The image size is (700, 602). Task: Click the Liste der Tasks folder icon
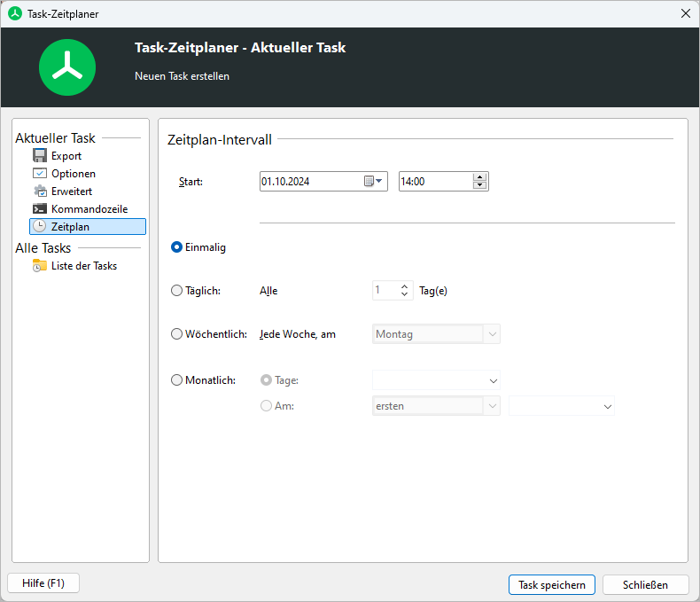tap(40, 266)
